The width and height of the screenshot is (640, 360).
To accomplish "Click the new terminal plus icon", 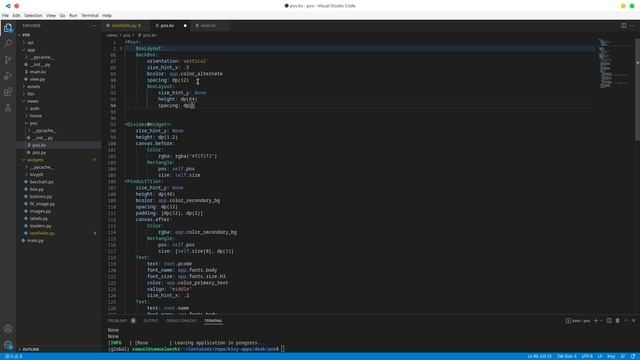I will (x=596, y=321).
